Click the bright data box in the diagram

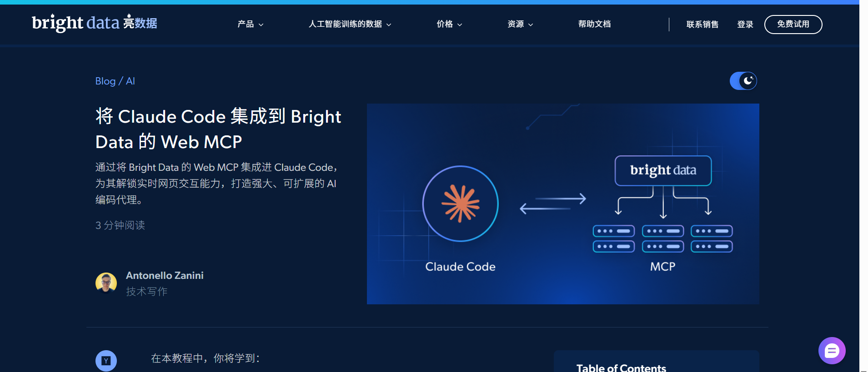coord(663,170)
